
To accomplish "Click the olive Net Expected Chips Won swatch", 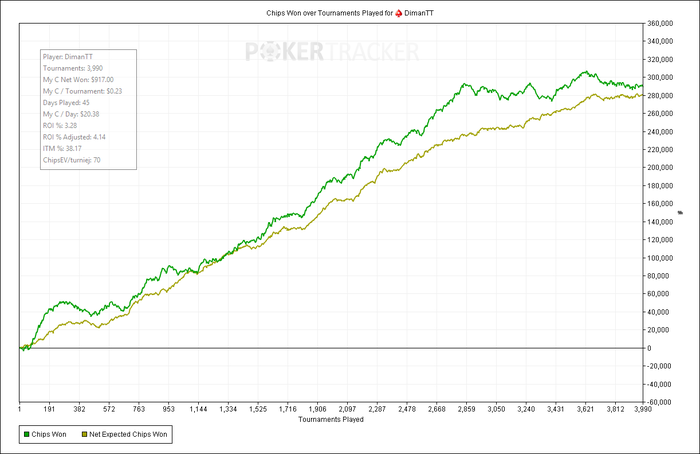I will (84, 434).
